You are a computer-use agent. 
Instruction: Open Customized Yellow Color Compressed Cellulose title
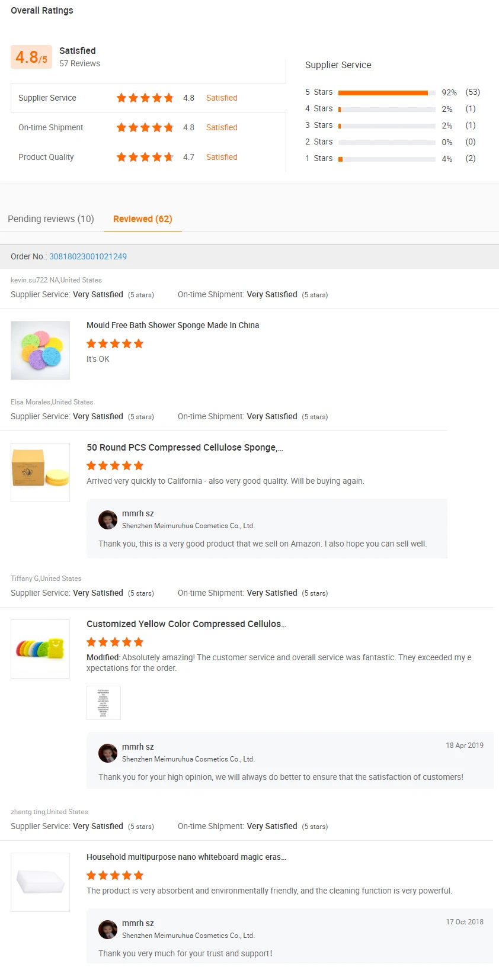(186, 624)
